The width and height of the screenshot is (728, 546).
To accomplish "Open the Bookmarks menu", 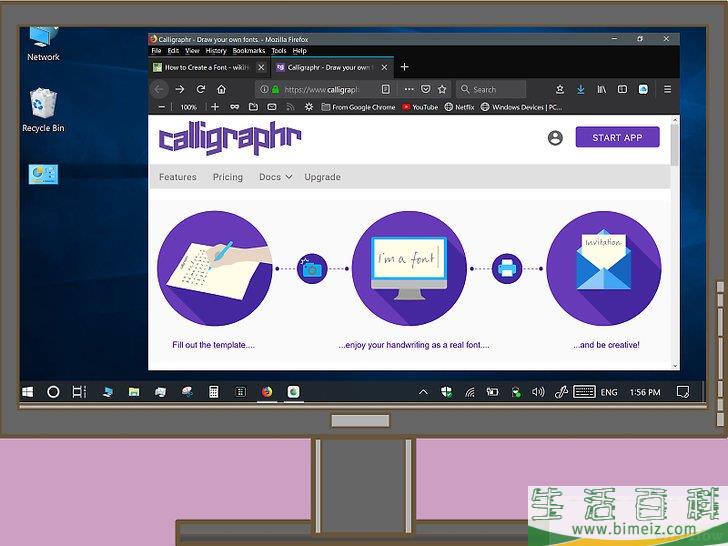I will click(x=249, y=51).
